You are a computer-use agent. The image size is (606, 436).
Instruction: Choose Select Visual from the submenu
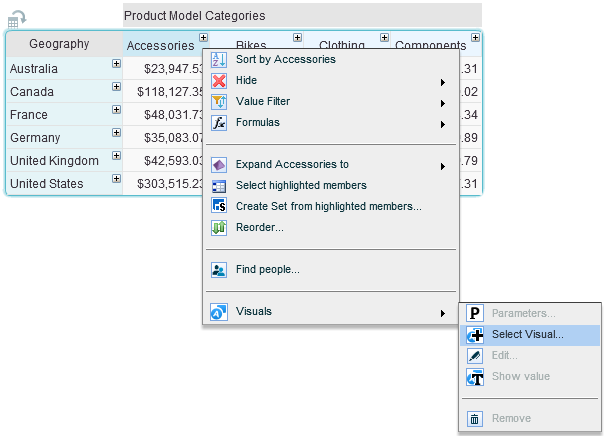527,335
